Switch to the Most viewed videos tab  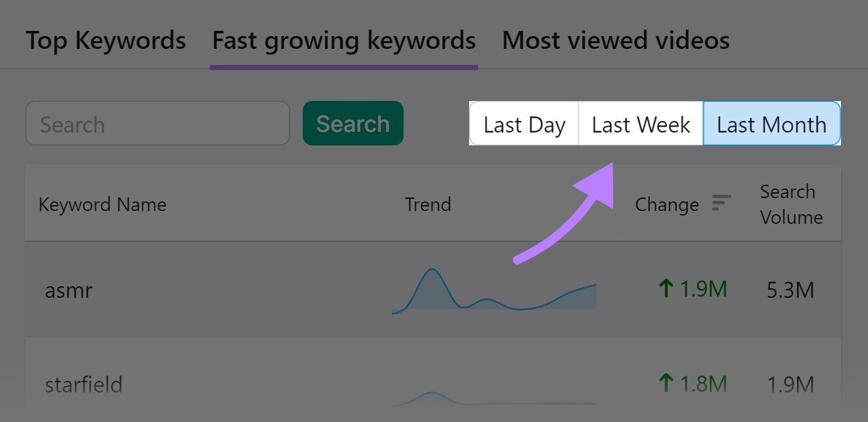tap(615, 40)
